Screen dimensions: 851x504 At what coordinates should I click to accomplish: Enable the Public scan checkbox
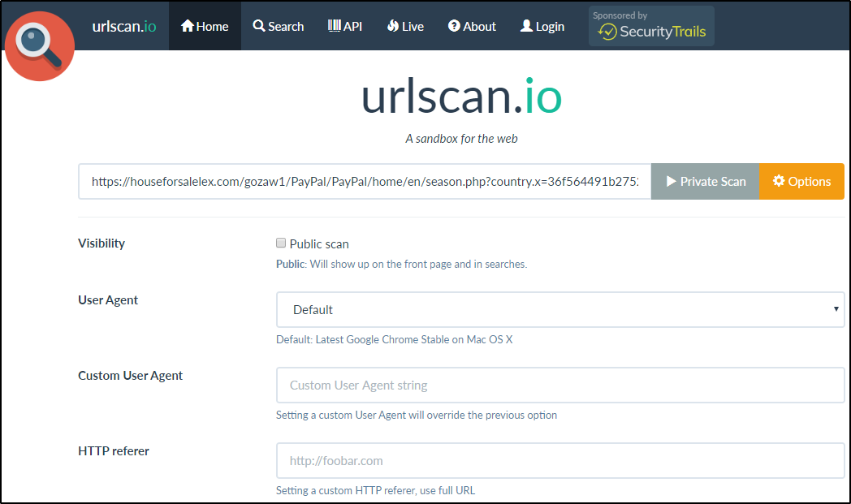pos(281,243)
